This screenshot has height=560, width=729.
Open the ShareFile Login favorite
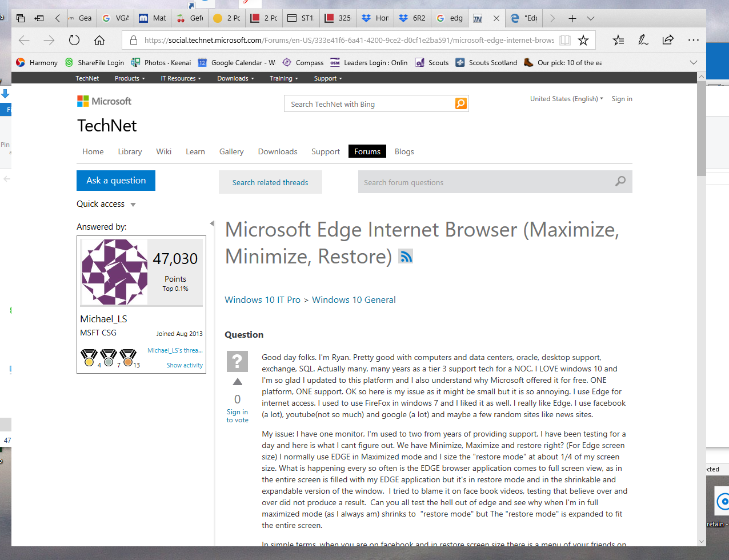tap(94, 62)
